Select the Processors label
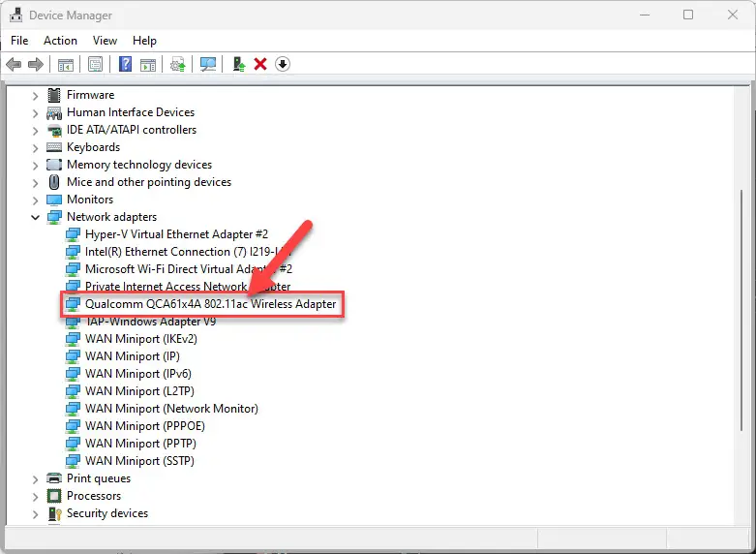Image resolution: width=756 pixels, height=554 pixels. tap(94, 496)
